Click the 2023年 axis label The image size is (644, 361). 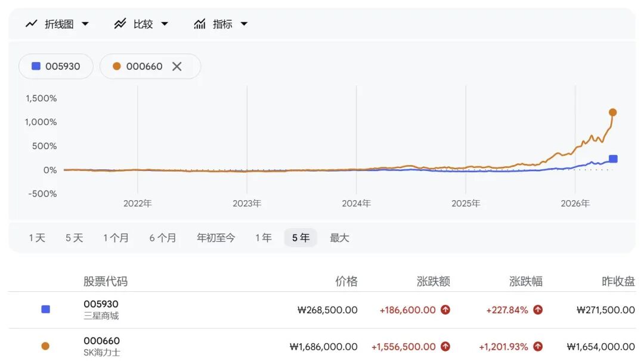247,204
